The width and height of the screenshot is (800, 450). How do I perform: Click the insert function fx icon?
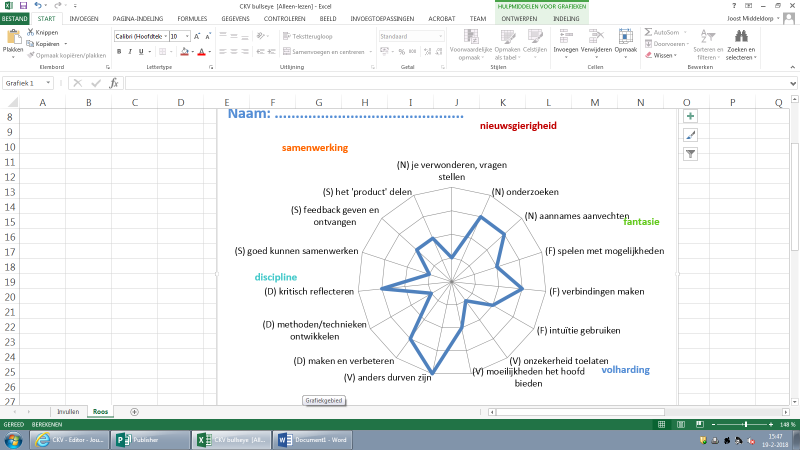[114, 83]
